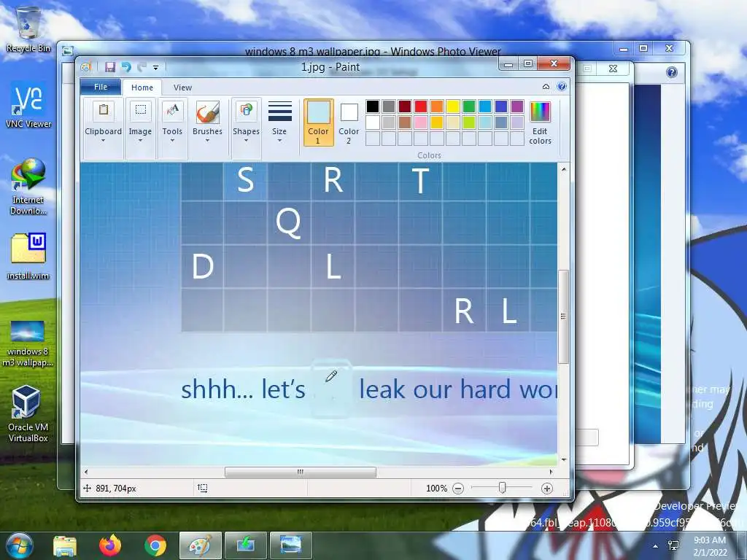
Task: Switch to the Home ribbon tab
Action: (x=142, y=87)
